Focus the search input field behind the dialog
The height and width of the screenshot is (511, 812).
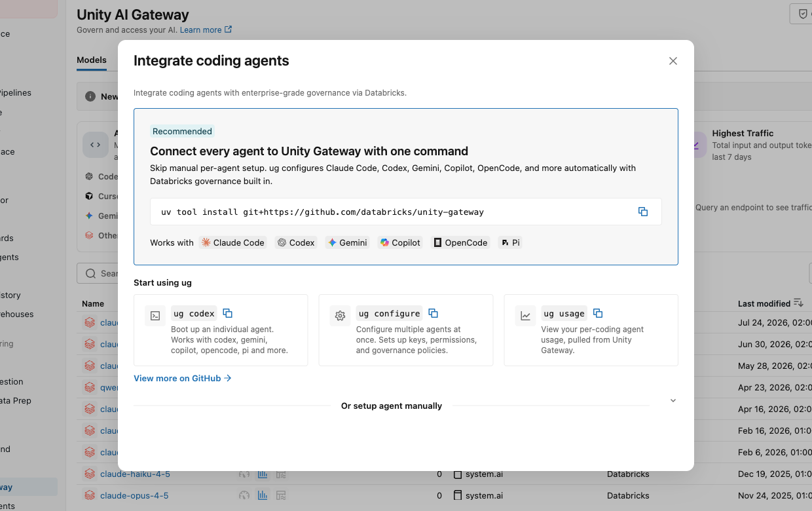pyautogui.click(x=98, y=273)
